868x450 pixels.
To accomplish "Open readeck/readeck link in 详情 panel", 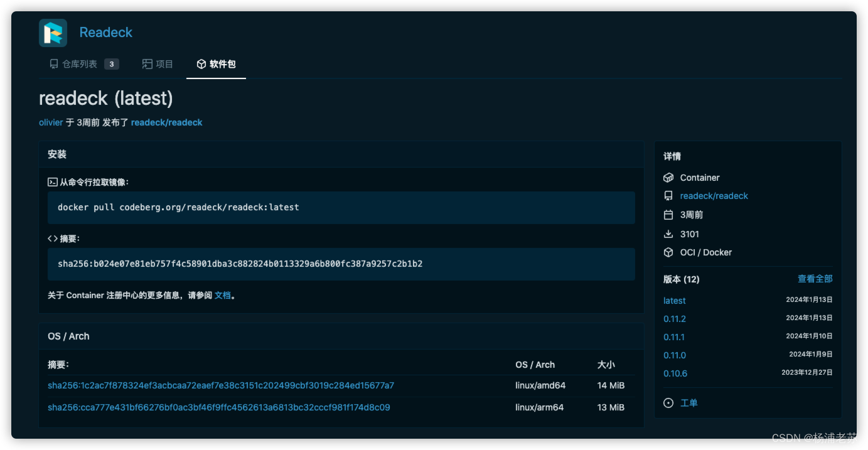I will pos(714,196).
